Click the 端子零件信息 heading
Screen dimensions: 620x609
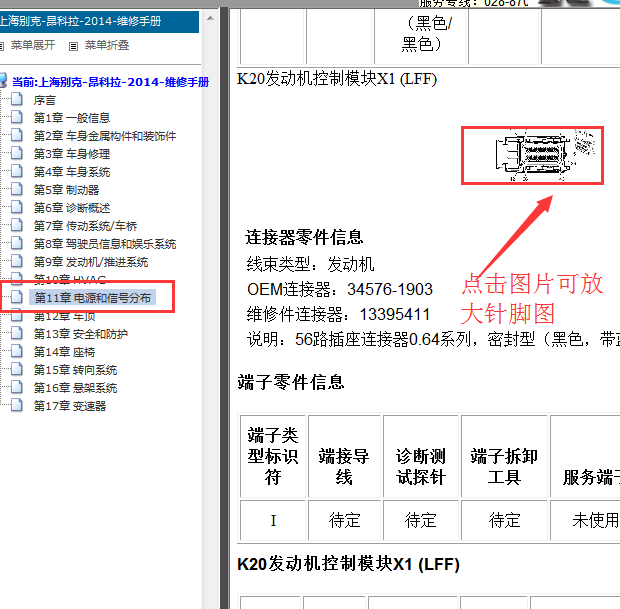tap(291, 382)
